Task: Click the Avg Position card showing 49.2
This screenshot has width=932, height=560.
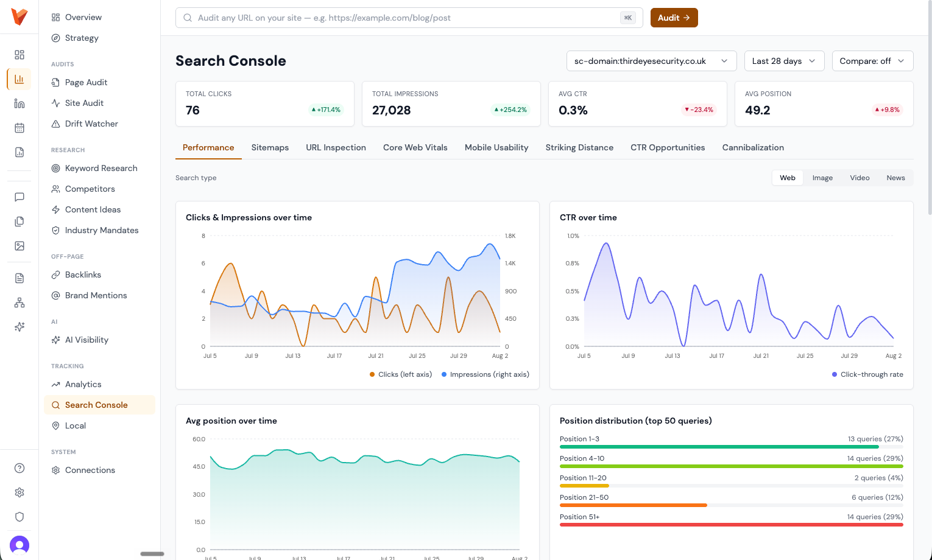Action: pos(824,104)
